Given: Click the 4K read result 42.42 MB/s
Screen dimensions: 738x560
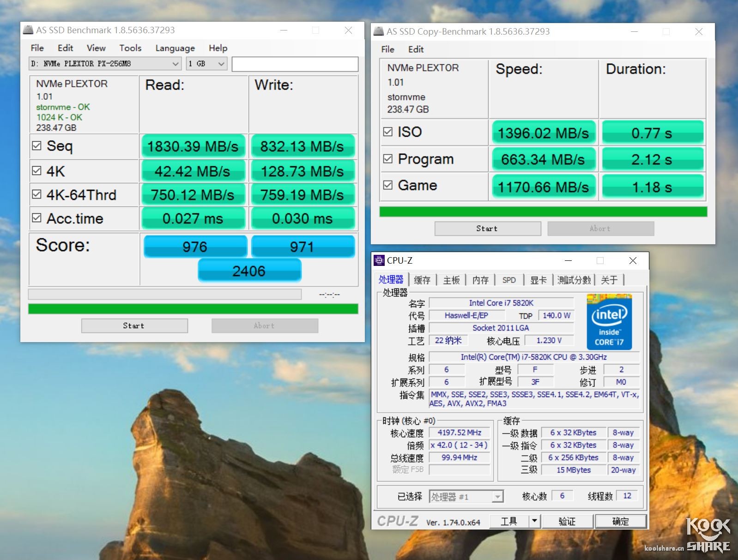Looking at the screenshot, I should coord(193,171).
